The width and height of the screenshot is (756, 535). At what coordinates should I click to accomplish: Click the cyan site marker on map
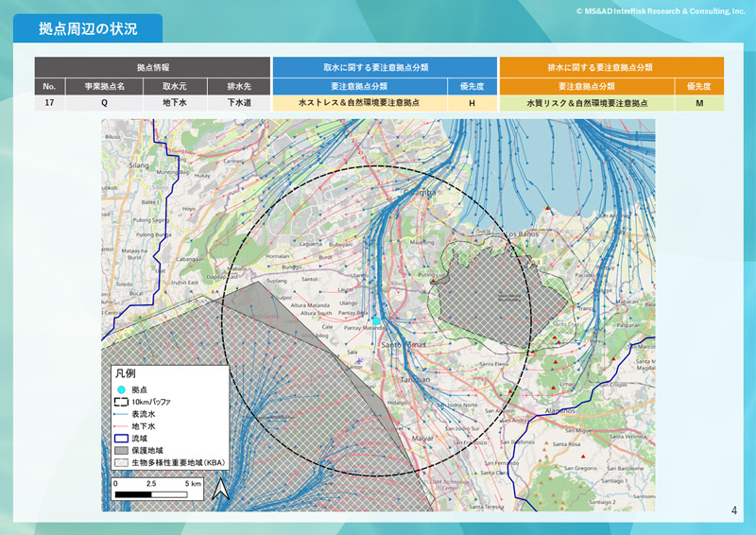(x=376, y=320)
